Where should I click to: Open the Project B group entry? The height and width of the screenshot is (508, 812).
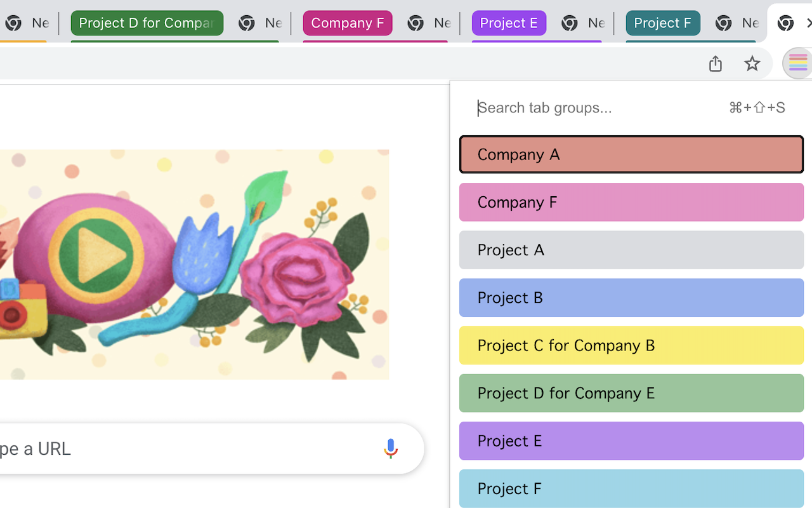631,297
